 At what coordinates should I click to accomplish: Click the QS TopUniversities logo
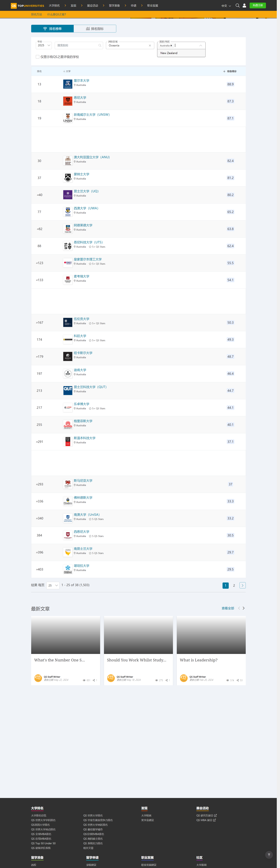pyautogui.click(x=28, y=6)
